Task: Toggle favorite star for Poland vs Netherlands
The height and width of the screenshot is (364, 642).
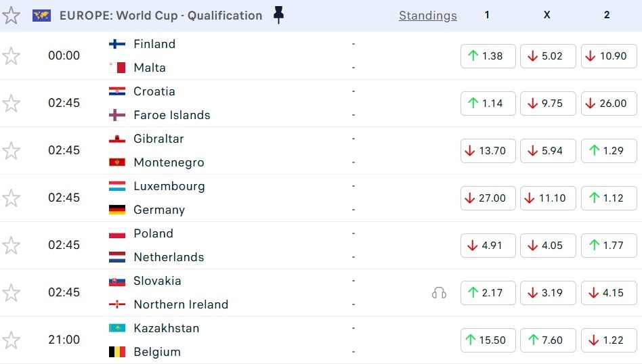Action: pyautogui.click(x=11, y=245)
